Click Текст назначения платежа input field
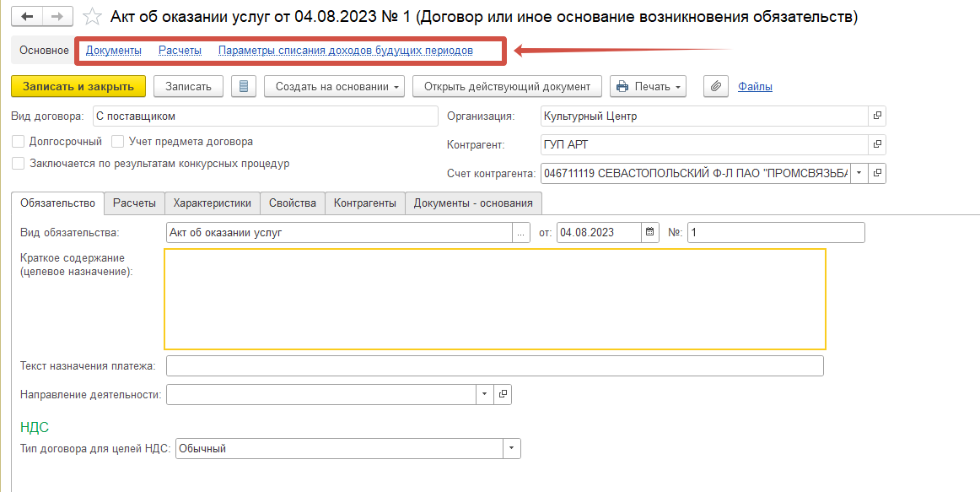The width and height of the screenshot is (980, 492). coord(495,365)
